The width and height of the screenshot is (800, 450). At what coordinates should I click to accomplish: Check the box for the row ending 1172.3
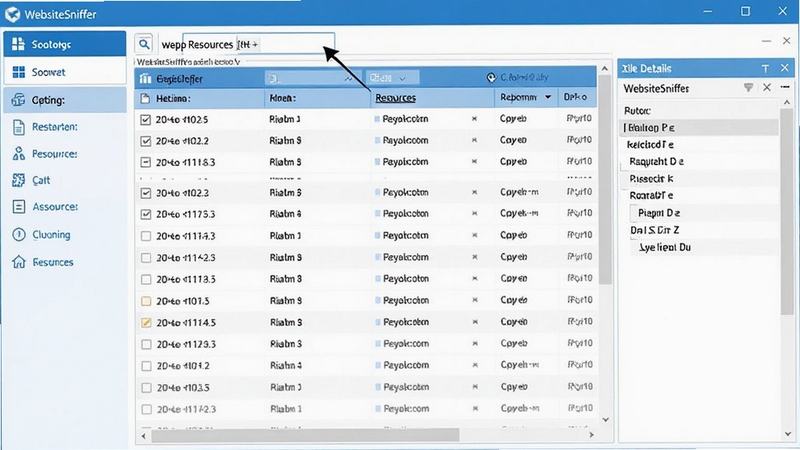(x=146, y=409)
